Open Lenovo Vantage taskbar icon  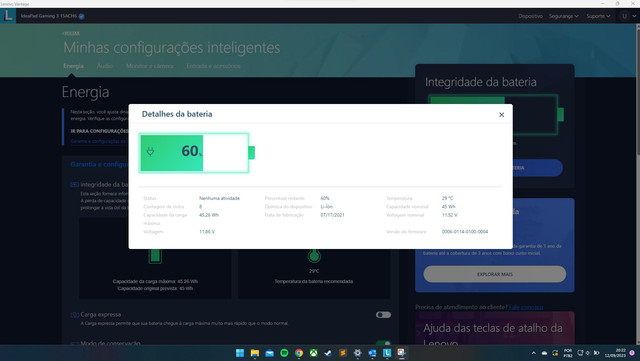point(387,353)
